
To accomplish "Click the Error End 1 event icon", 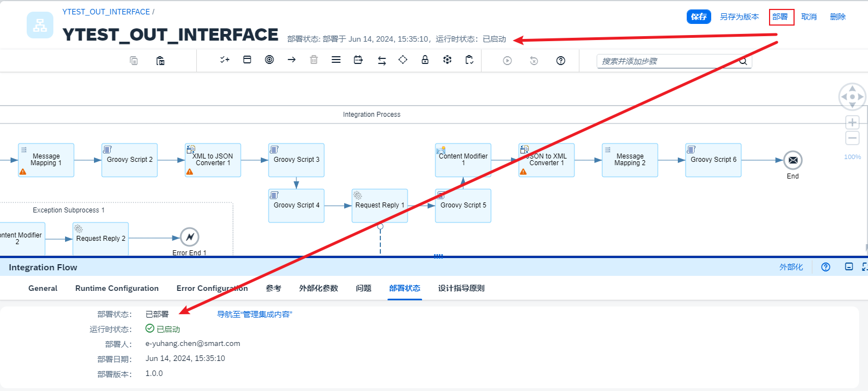I will (190, 237).
